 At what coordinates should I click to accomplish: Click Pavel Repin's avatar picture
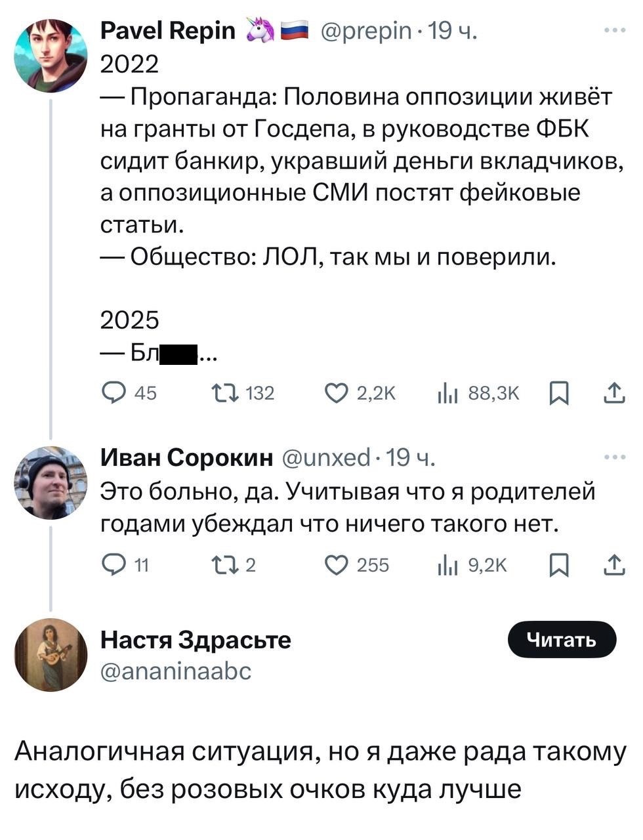pyautogui.click(x=51, y=55)
